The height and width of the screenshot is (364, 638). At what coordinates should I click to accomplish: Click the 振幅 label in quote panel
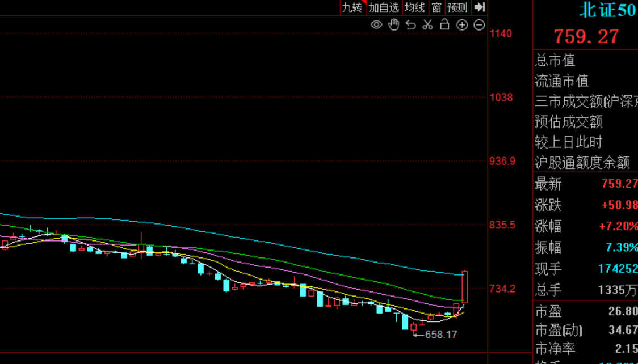548,247
